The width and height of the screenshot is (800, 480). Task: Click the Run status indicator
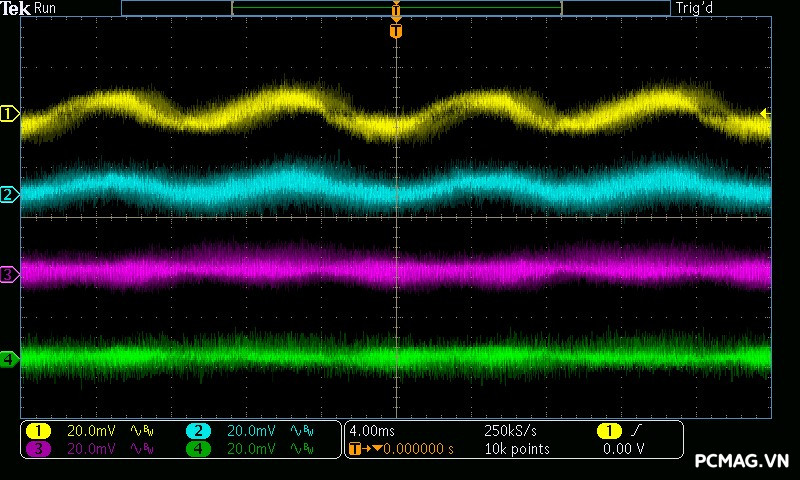coord(45,8)
